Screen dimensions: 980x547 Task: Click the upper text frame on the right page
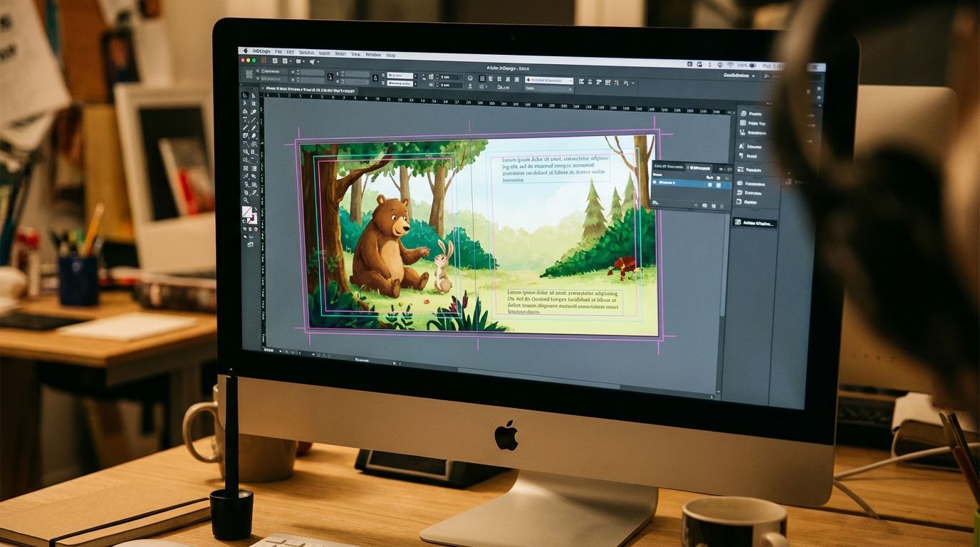point(556,170)
